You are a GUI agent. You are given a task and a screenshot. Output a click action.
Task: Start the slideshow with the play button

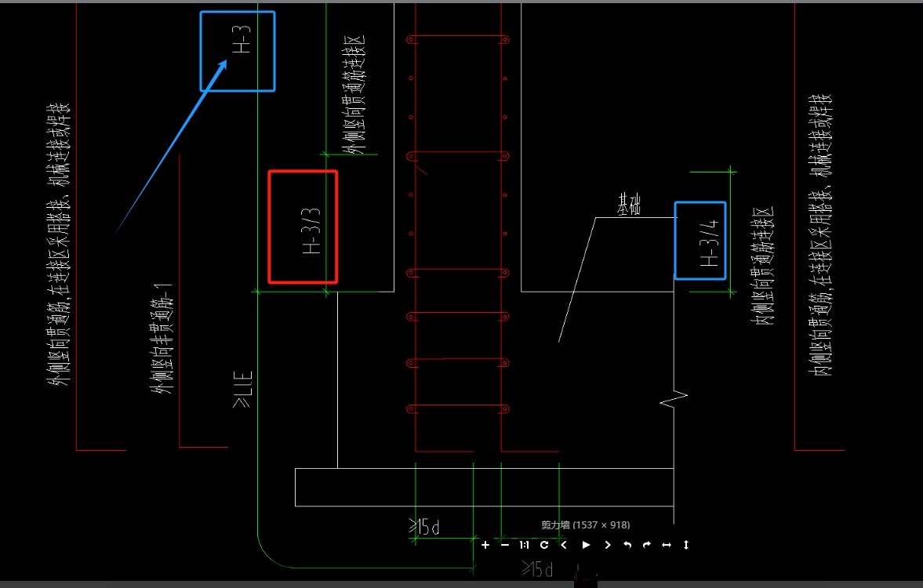click(x=586, y=545)
